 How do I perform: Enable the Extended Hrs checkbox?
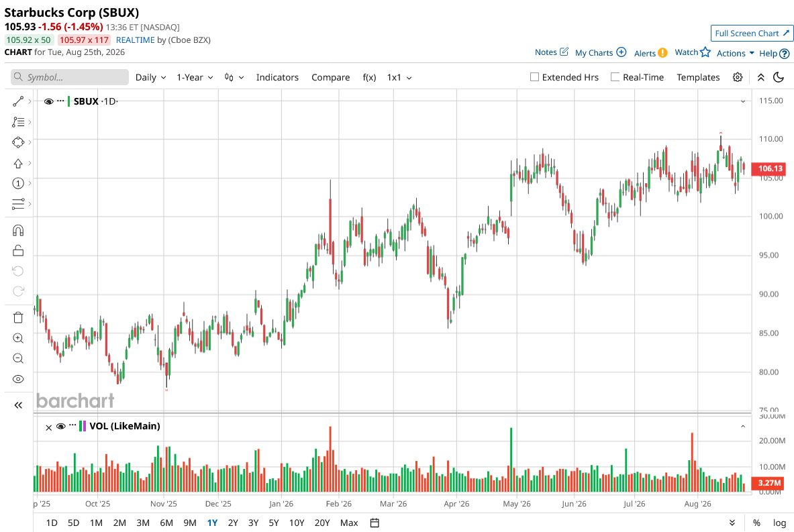click(x=534, y=77)
